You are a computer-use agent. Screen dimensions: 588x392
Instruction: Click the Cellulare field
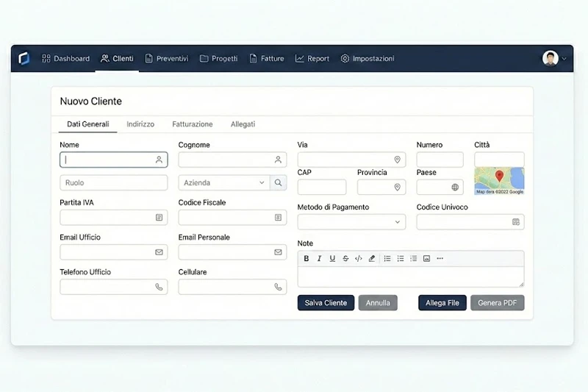pos(232,287)
